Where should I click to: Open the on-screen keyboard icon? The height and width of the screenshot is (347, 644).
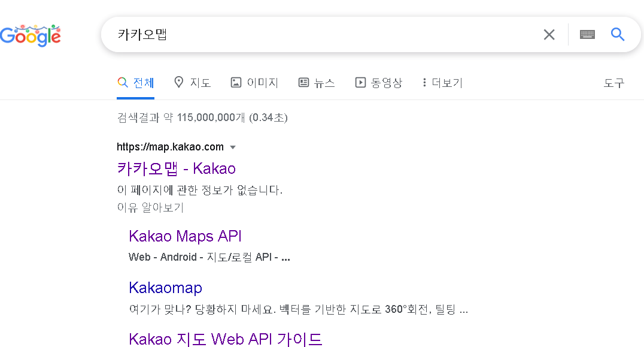coord(587,35)
